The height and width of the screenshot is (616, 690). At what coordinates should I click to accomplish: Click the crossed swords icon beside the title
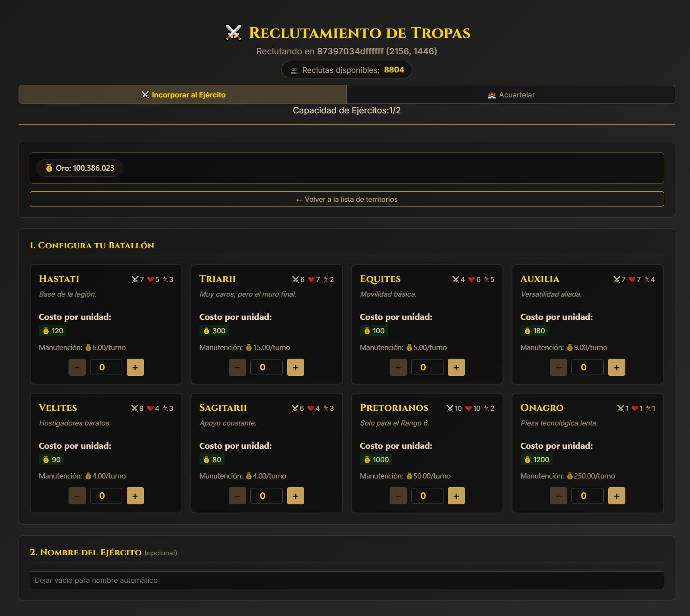point(234,32)
